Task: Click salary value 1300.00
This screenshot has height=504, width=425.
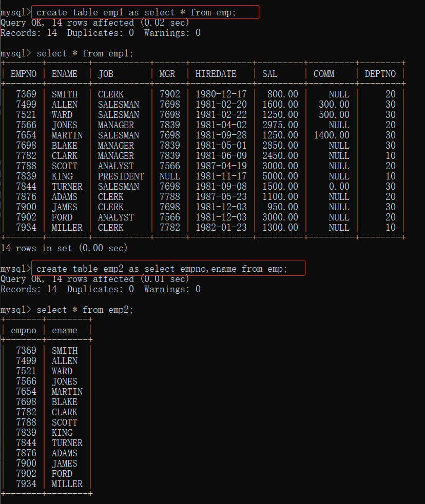Action: click(x=280, y=228)
